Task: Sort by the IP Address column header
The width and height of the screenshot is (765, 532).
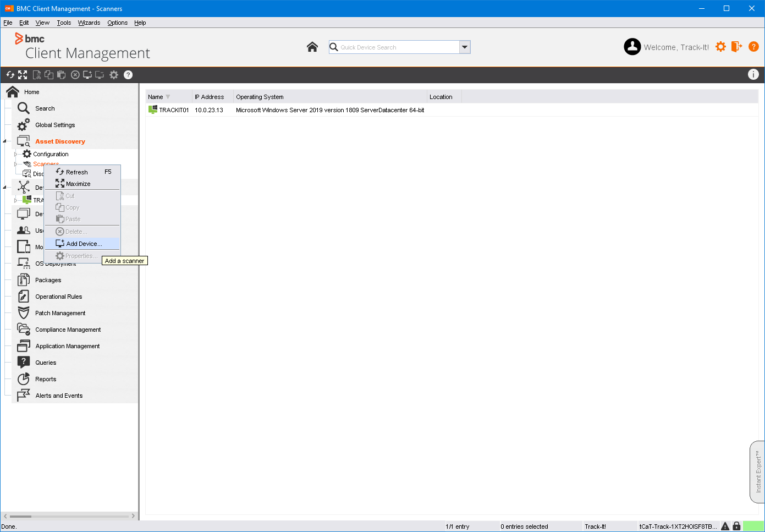Action: pos(213,97)
